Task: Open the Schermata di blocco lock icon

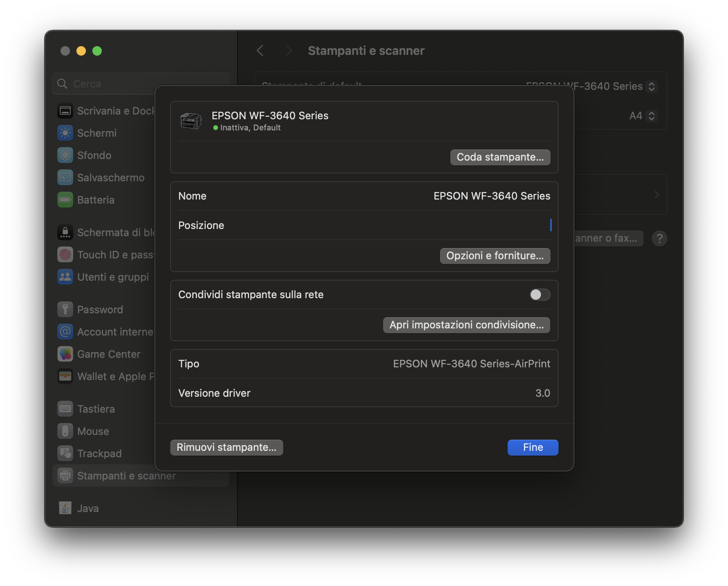Action: 65,233
